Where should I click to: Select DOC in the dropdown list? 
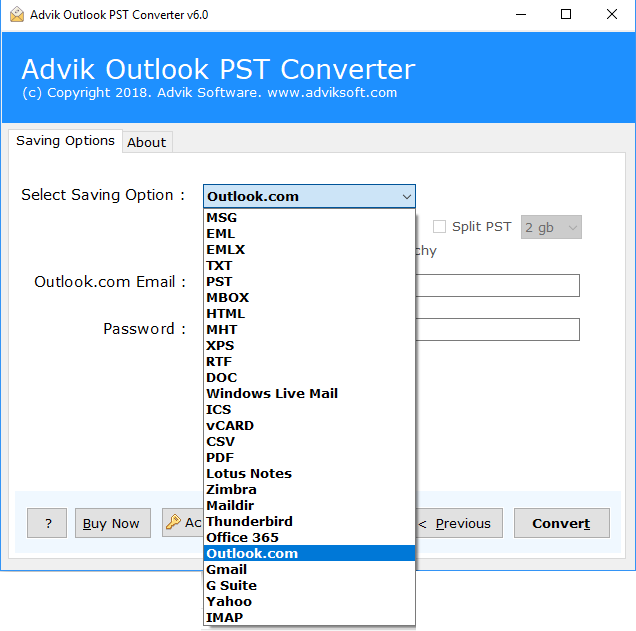coord(309,378)
